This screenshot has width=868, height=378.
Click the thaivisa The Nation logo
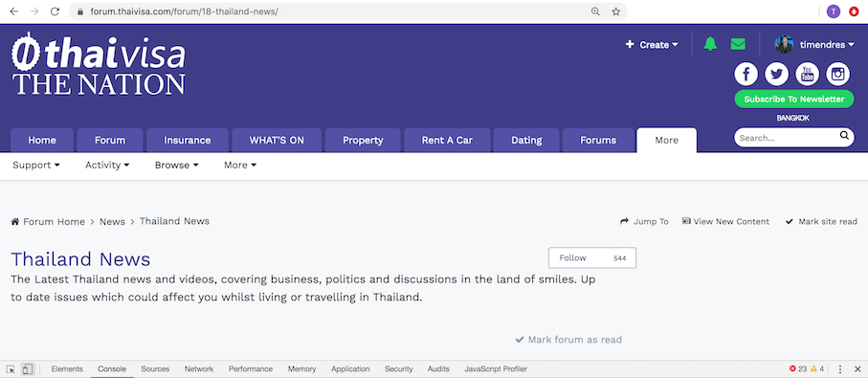[x=99, y=64]
